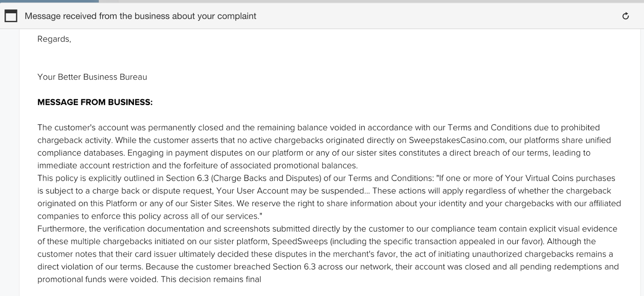
Task: Click the 'Message received from the business' header title
Action: point(140,16)
